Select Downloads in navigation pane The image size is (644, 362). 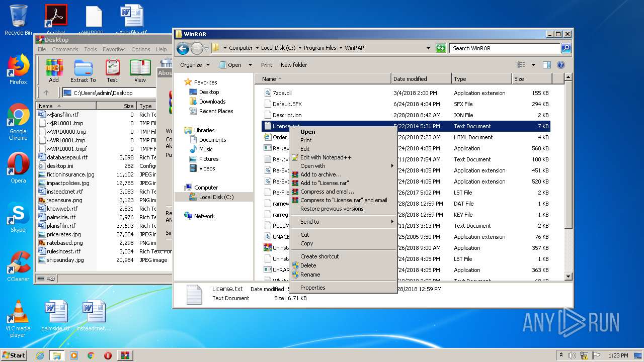coord(212,102)
